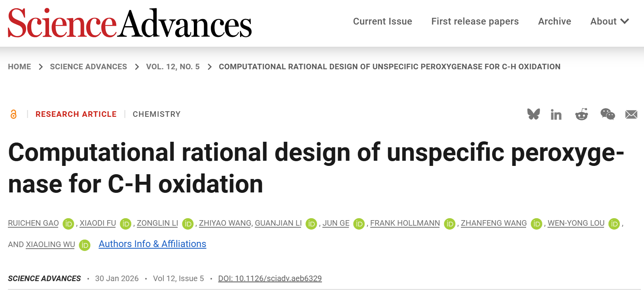This screenshot has height=293, width=644.
Task: Open Authors Info & Affiliations
Action: tap(152, 244)
